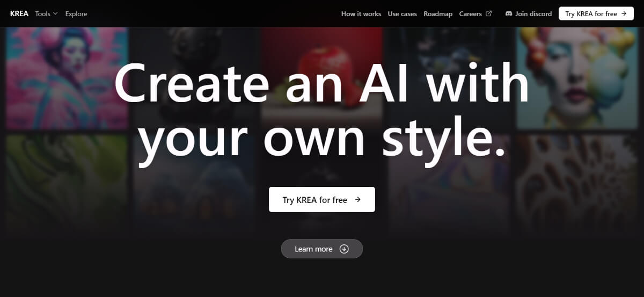Viewport: 644px width, 297px height.
Task: Open the green swirl abstract thumbnail
Action: (67, 185)
